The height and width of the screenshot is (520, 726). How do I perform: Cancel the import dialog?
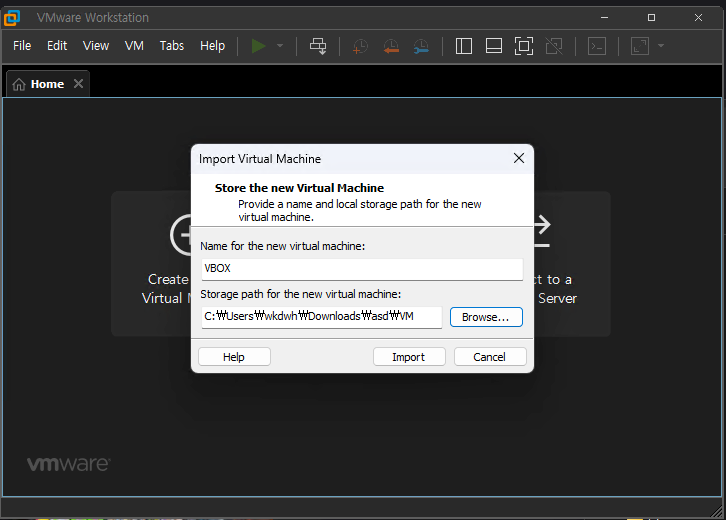tap(490, 357)
